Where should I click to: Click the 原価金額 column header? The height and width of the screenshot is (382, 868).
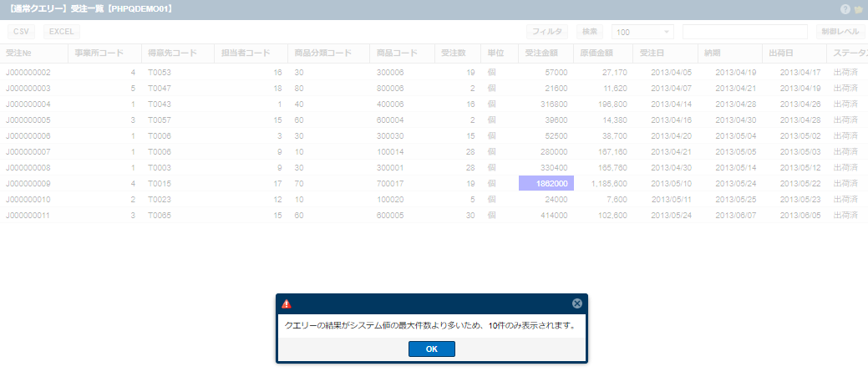coord(603,53)
